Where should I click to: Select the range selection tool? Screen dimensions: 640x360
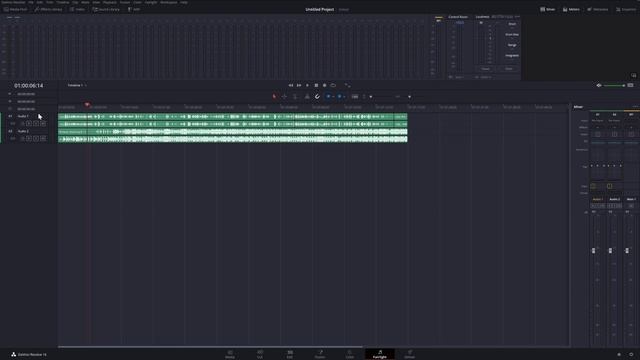284,96
